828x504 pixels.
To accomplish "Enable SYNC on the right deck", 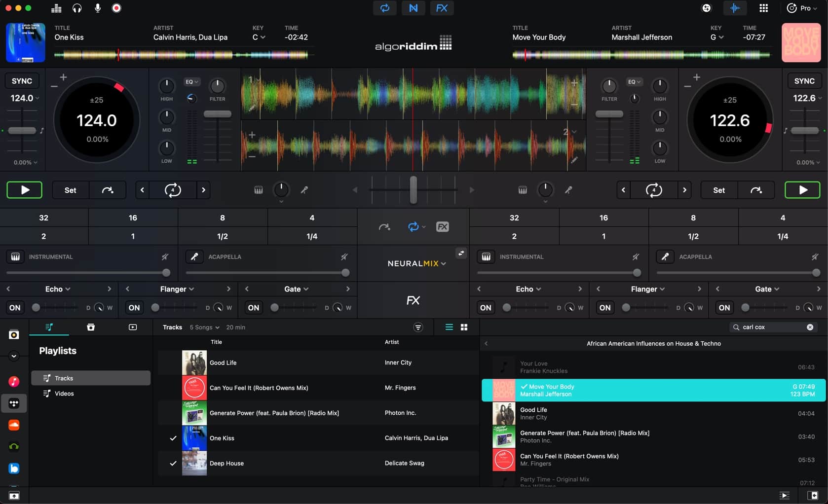I will point(804,80).
